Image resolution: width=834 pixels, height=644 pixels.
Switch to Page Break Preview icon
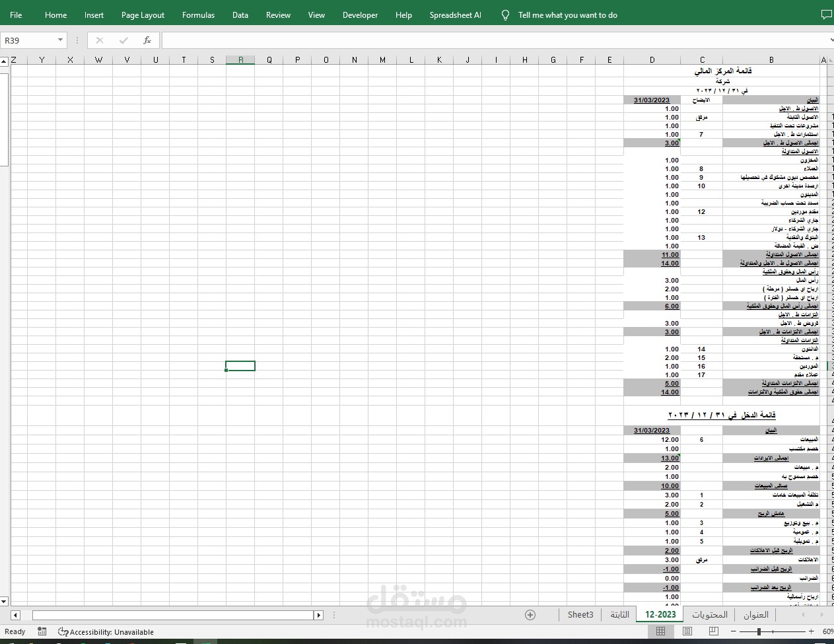point(714,631)
